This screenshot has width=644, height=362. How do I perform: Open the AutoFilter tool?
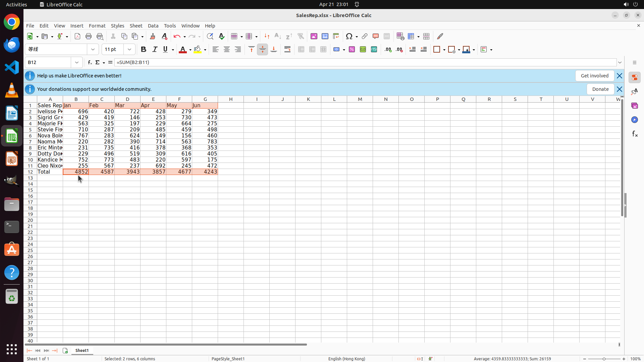pos(301,36)
